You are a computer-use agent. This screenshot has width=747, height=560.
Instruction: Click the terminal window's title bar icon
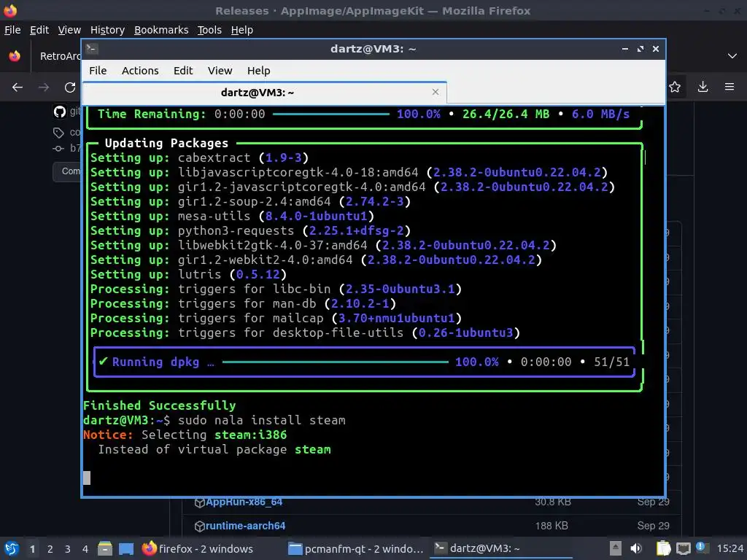tap(91, 49)
